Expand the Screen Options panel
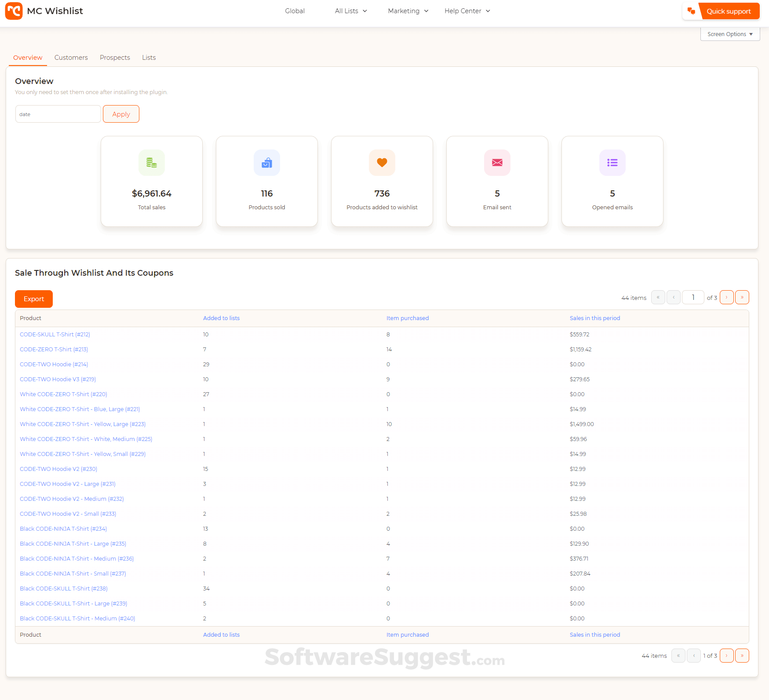769x700 pixels. [730, 34]
